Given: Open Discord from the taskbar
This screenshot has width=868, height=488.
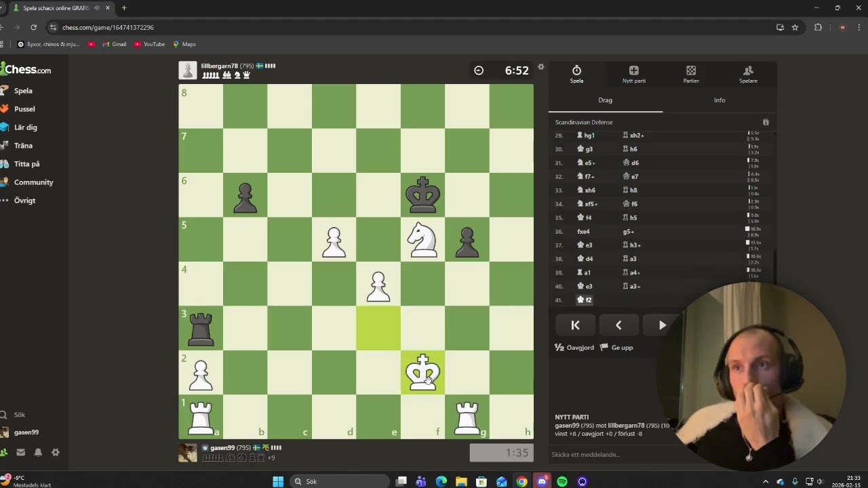Looking at the screenshot, I should point(542,481).
